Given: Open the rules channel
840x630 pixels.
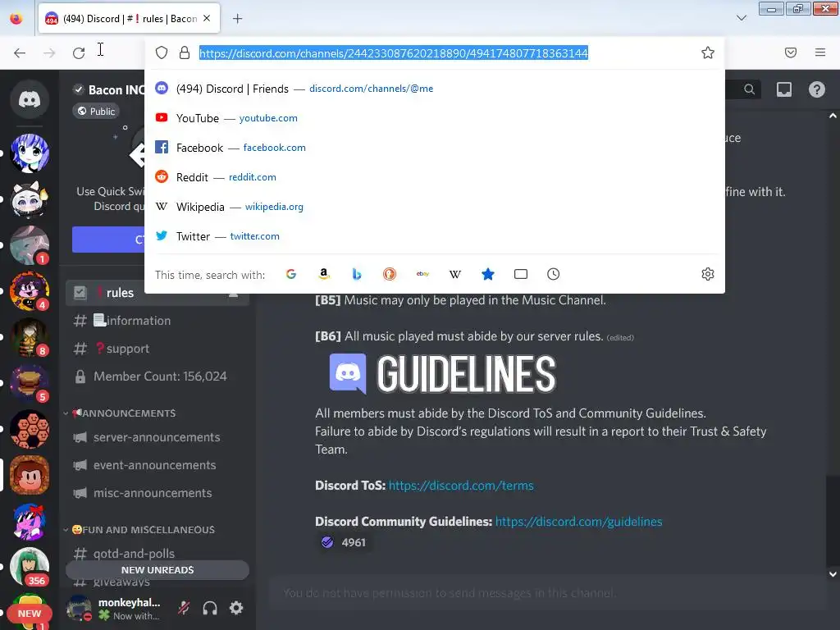Looking at the screenshot, I should (157, 293).
